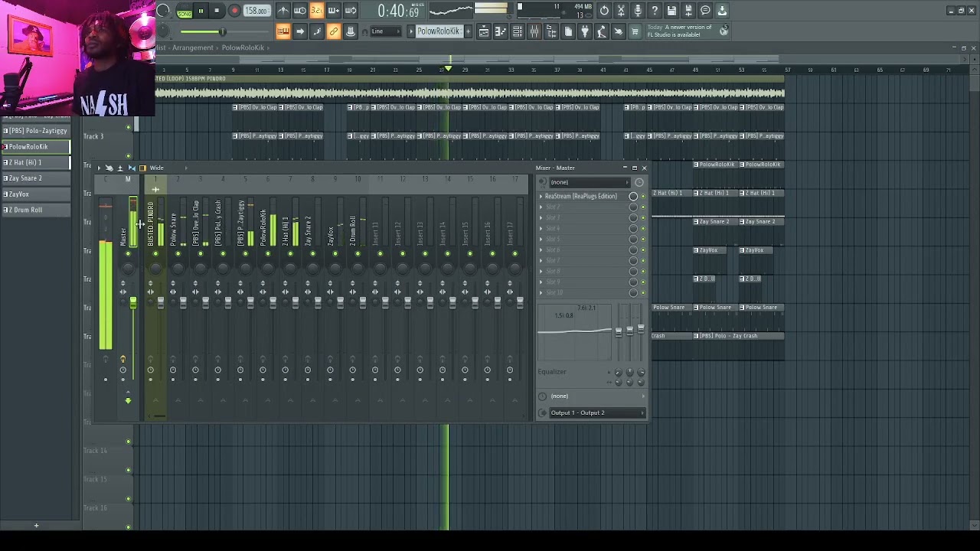Enable the 3-2 countdown before recording
Screen dimensions: 980x551
coord(317,11)
